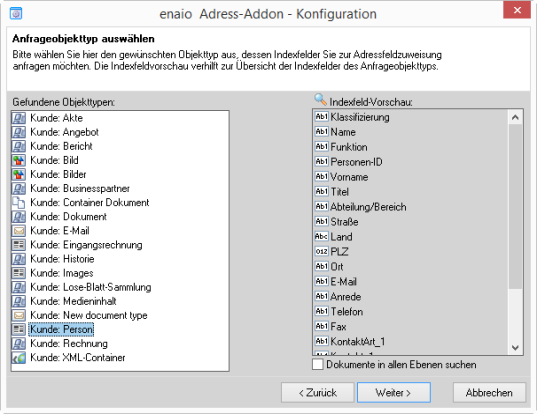
Task: Click the Ab1 icon next to Telefon
Action: coord(322,311)
